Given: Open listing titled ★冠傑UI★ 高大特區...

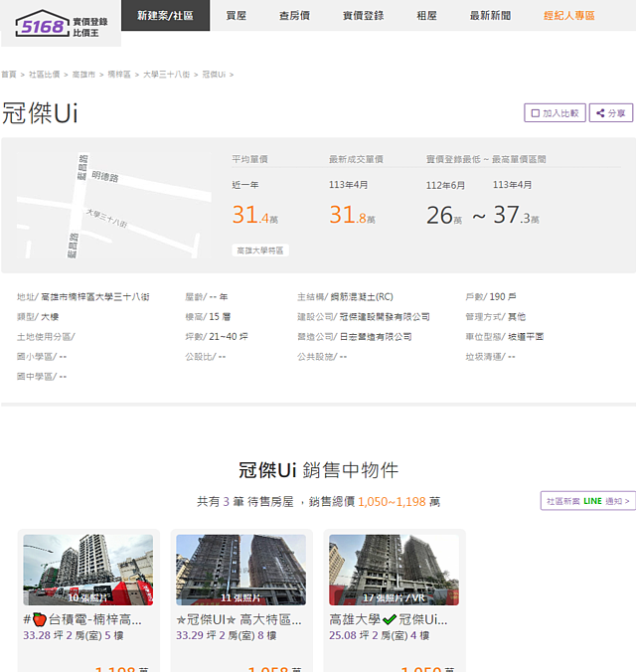Looking at the screenshot, I should [238, 619].
